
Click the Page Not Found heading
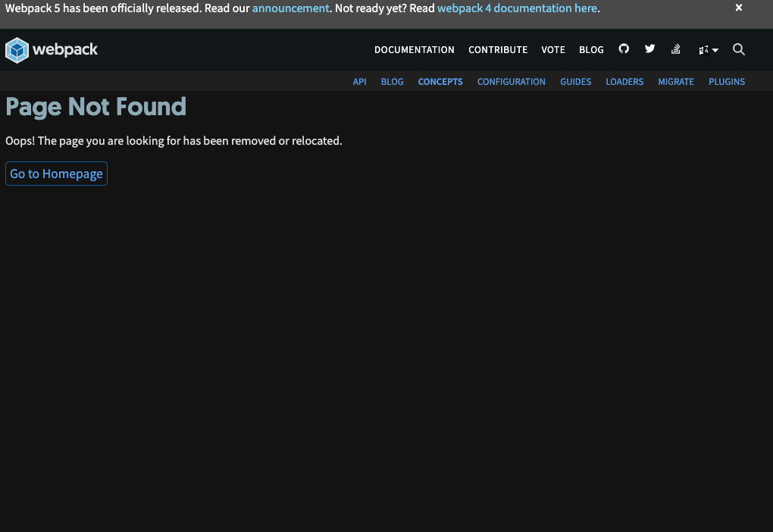click(96, 107)
